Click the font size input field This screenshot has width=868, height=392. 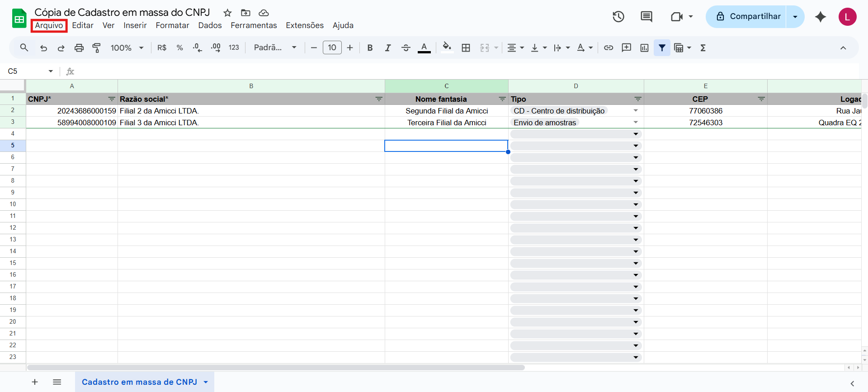pyautogui.click(x=332, y=48)
